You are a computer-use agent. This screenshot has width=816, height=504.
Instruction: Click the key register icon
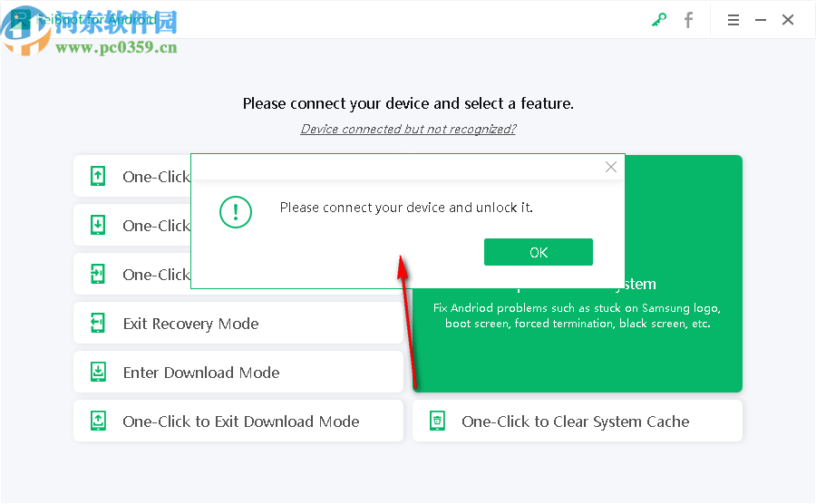coord(659,20)
